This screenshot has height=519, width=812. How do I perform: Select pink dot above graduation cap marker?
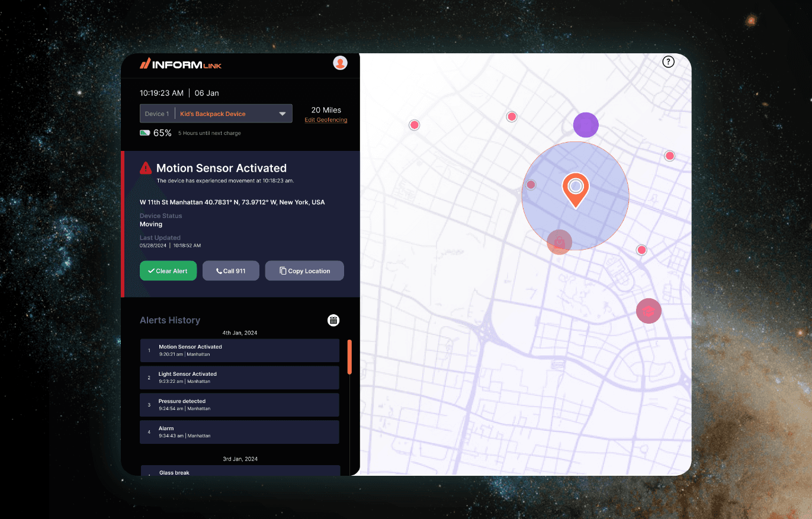(641, 250)
